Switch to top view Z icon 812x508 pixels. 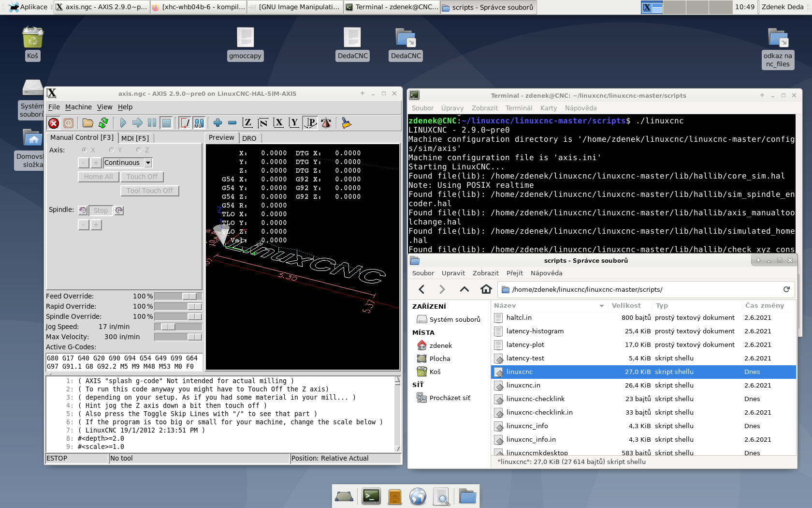click(x=247, y=123)
